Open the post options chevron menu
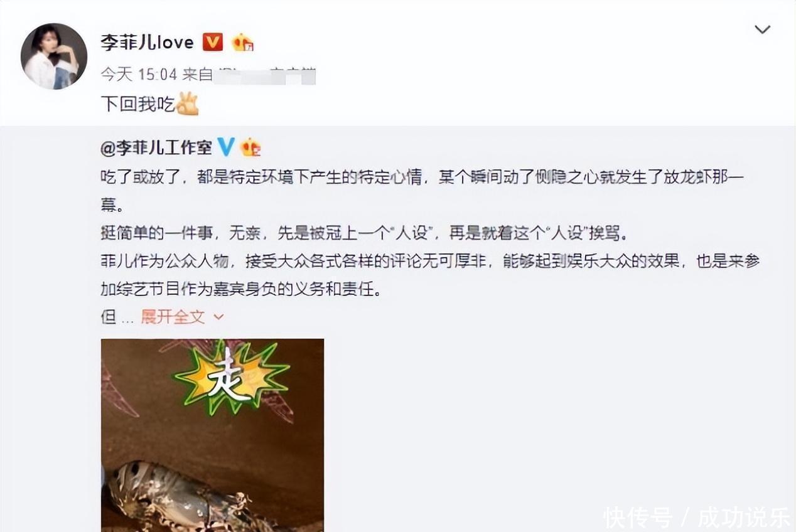 (762, 29)
